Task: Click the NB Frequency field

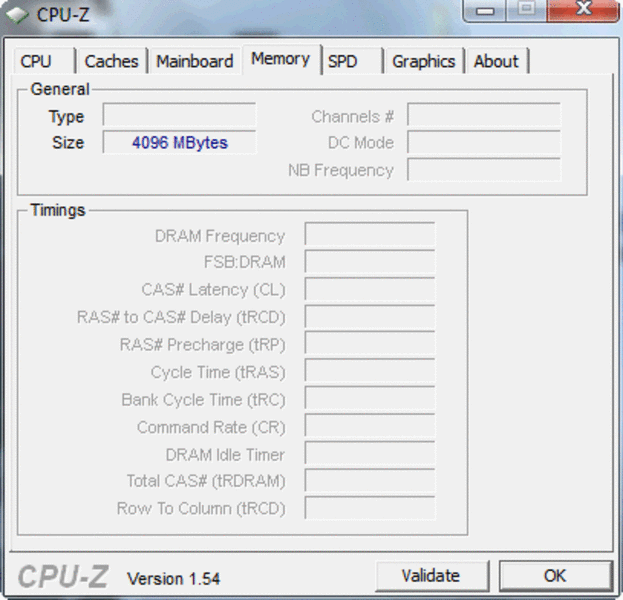Action: pyautogui.click(x=484, y=170)
